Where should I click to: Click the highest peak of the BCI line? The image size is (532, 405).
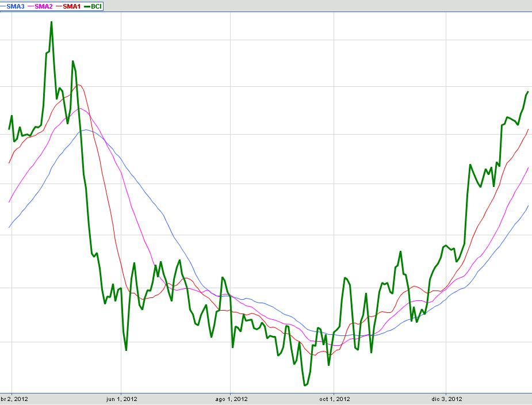pos(51,22)
